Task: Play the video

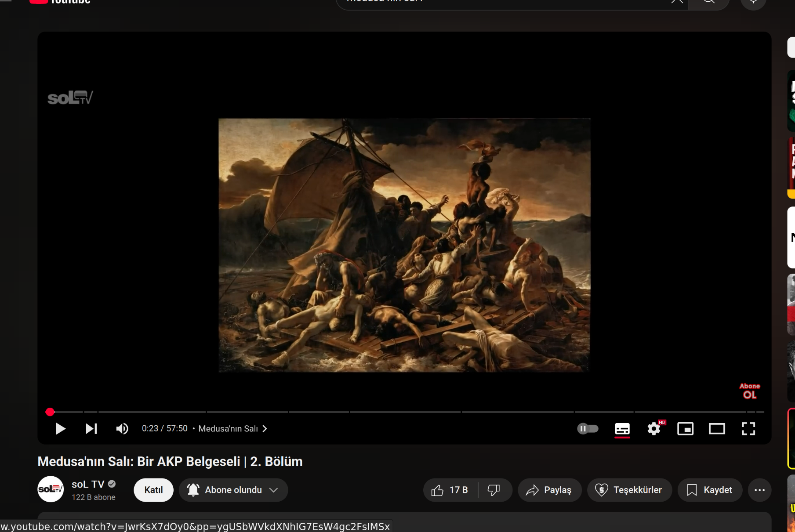Action: [x=60, y=429]
